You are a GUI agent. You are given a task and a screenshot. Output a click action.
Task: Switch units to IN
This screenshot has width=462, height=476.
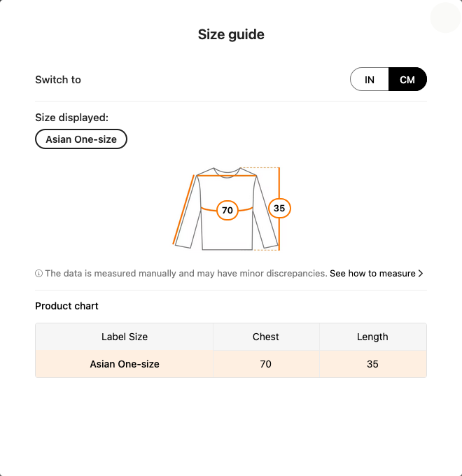click(370, 80)
